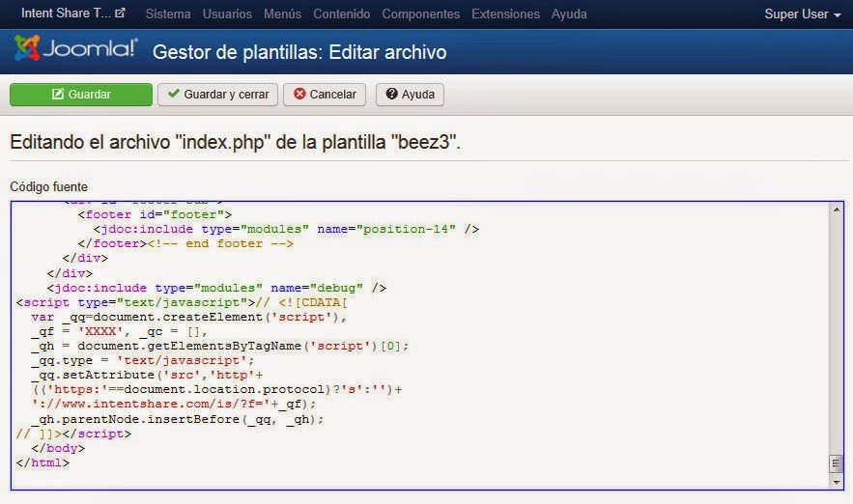Click the editor scrollbar up arrow

click(837, 210)
